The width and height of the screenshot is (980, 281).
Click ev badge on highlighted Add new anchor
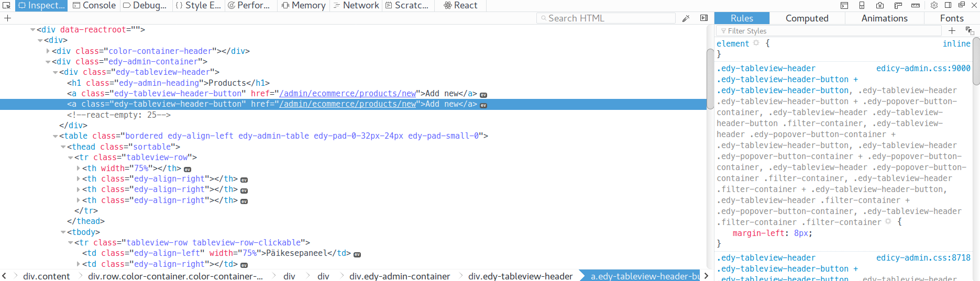pyautogui.click(x=483, y=105)
